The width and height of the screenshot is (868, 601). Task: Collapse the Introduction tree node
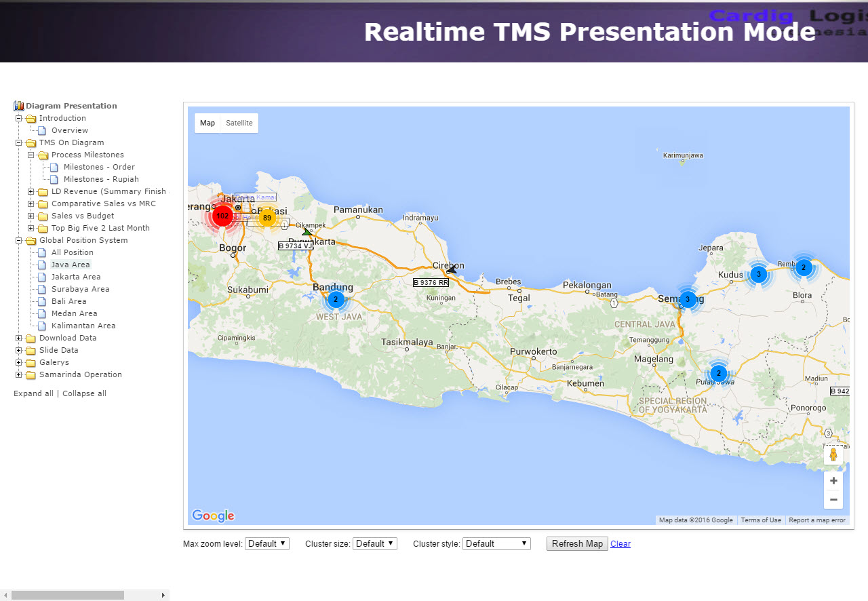(x=18, y=119)
